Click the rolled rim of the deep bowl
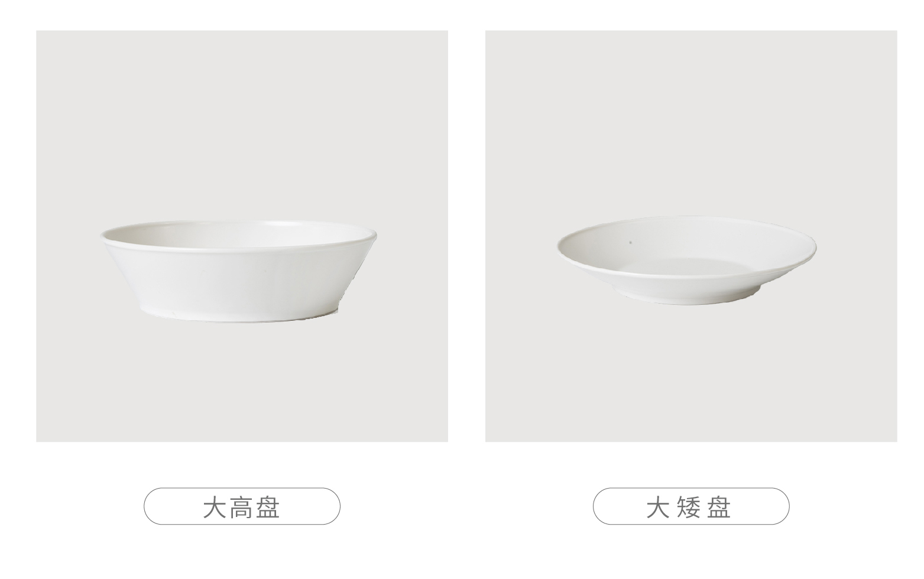 coord(238,243)
